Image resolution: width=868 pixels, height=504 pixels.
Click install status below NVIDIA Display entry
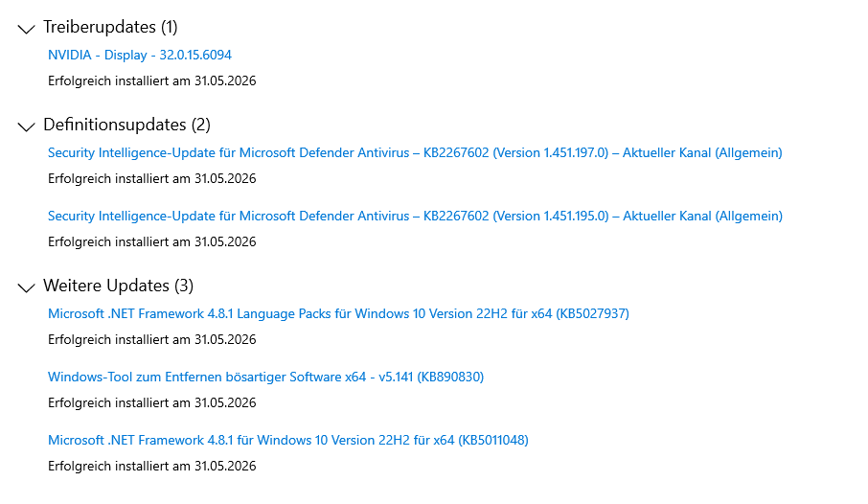pos(151,80)
